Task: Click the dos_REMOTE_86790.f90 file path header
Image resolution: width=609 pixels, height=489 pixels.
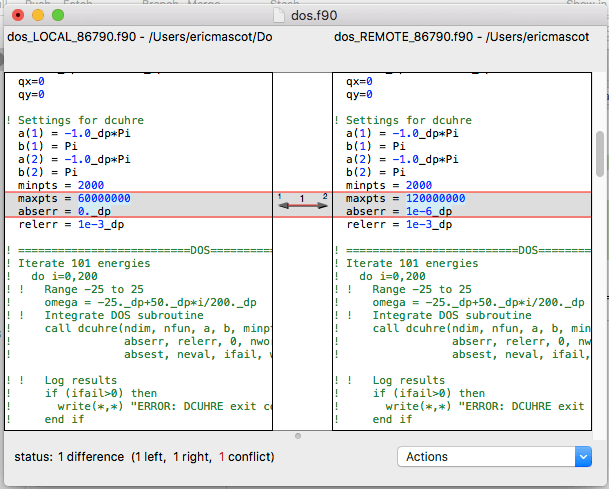Action: click(461, 37)
